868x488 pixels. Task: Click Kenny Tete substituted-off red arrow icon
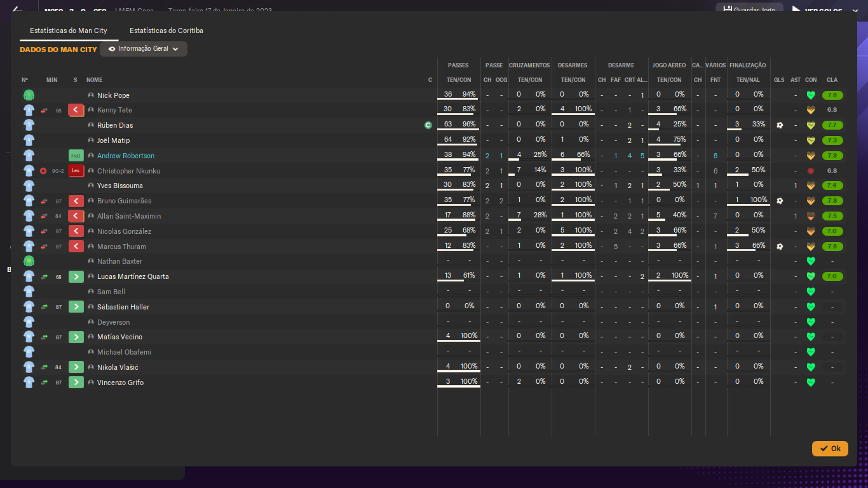point(76,111)
